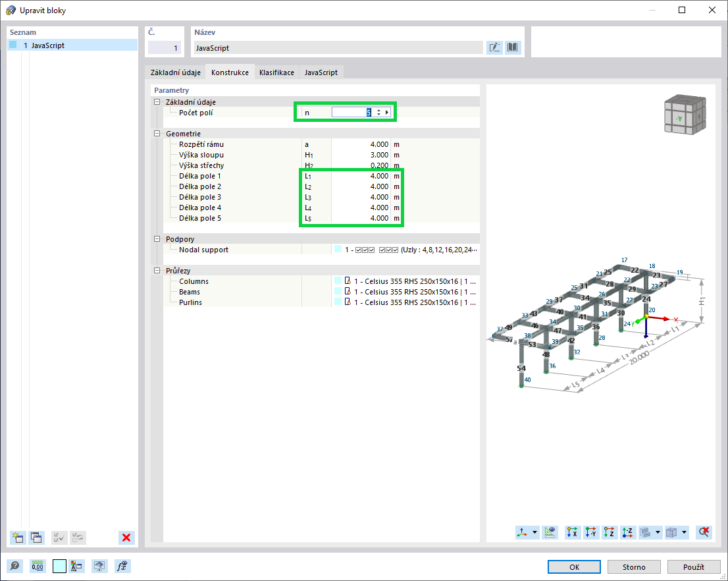View in -Y direction
728x581 pixels.
coord(591,532)
